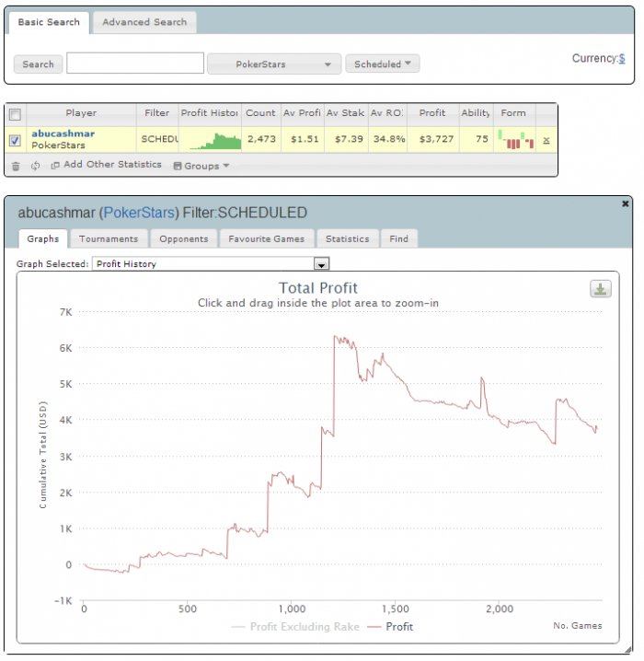This screenshot has height=661, width=644.
Task: Sort by the Av Stake column header
Action: 346,113
